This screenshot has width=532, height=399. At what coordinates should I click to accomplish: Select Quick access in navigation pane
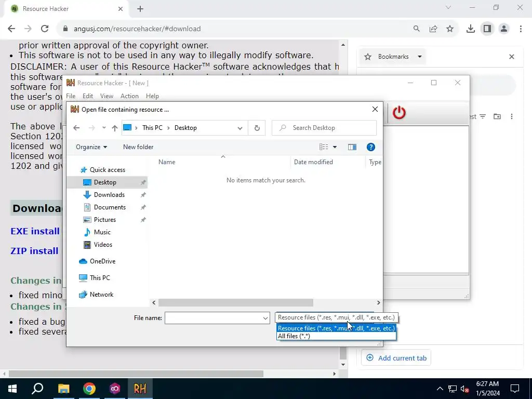coord(107,170)
